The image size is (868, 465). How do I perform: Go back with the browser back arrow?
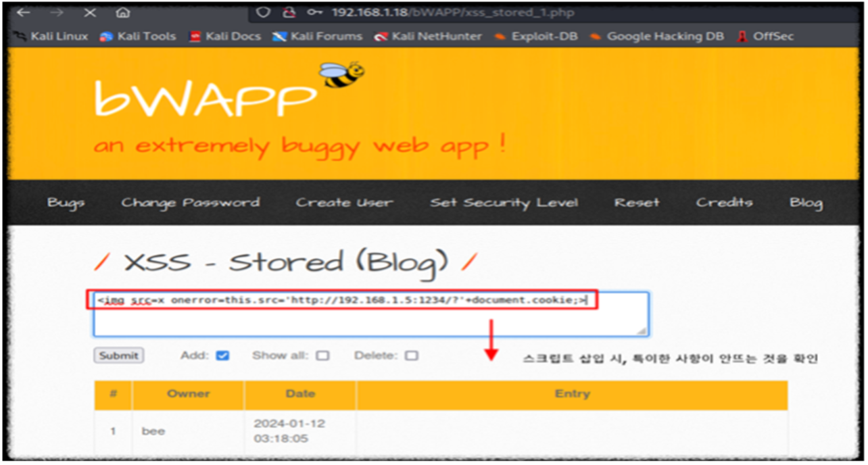(24, 13)
